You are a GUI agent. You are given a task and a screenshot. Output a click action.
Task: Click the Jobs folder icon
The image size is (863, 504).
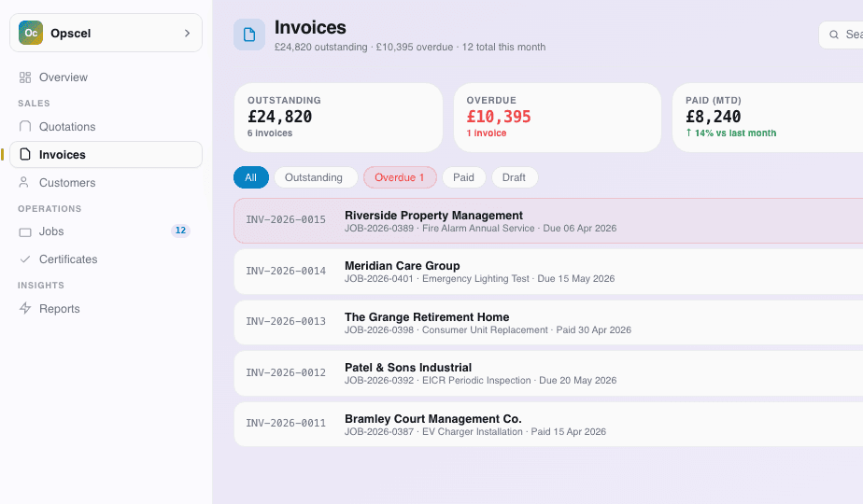click(25, 232)
